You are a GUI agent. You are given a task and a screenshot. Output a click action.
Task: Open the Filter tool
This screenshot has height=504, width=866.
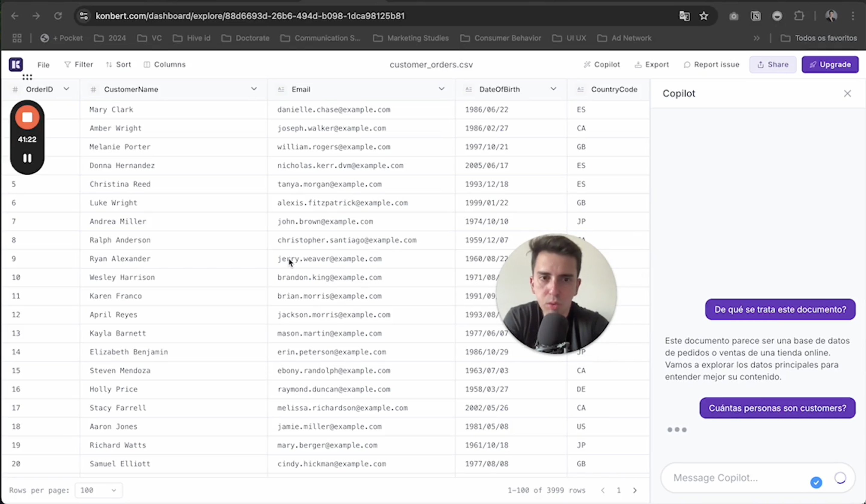(x=79, y=64)
